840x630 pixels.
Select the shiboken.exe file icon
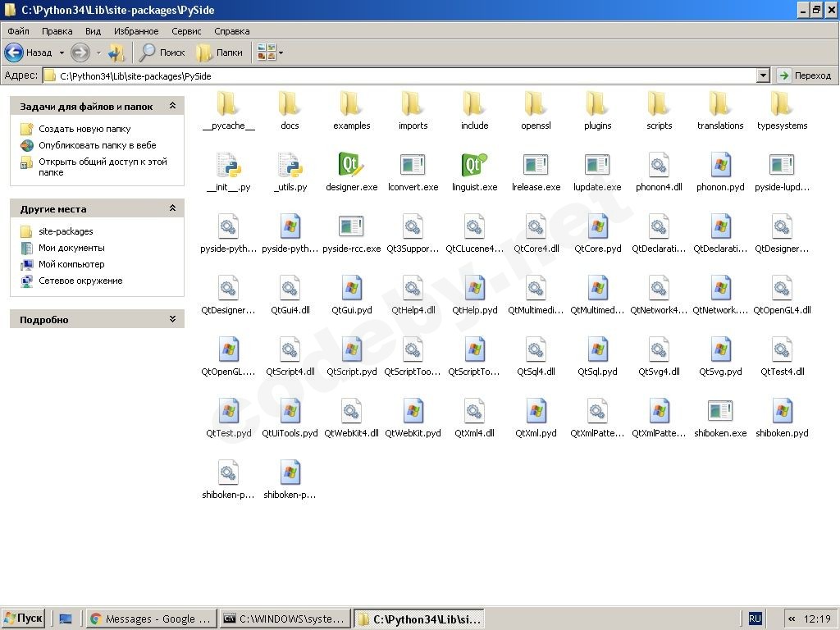720,412
